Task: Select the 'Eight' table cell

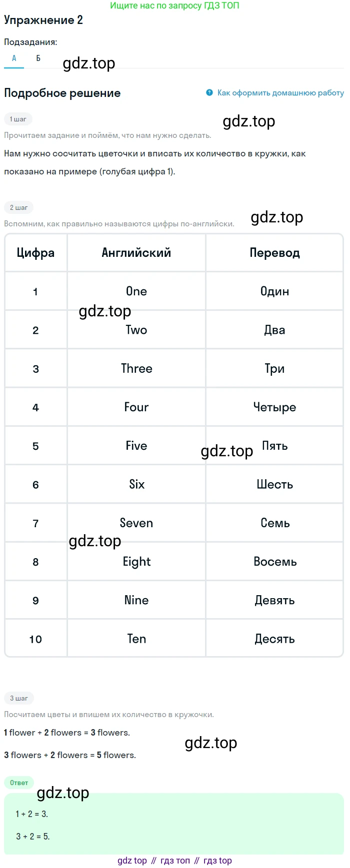Action: [136, 562]
